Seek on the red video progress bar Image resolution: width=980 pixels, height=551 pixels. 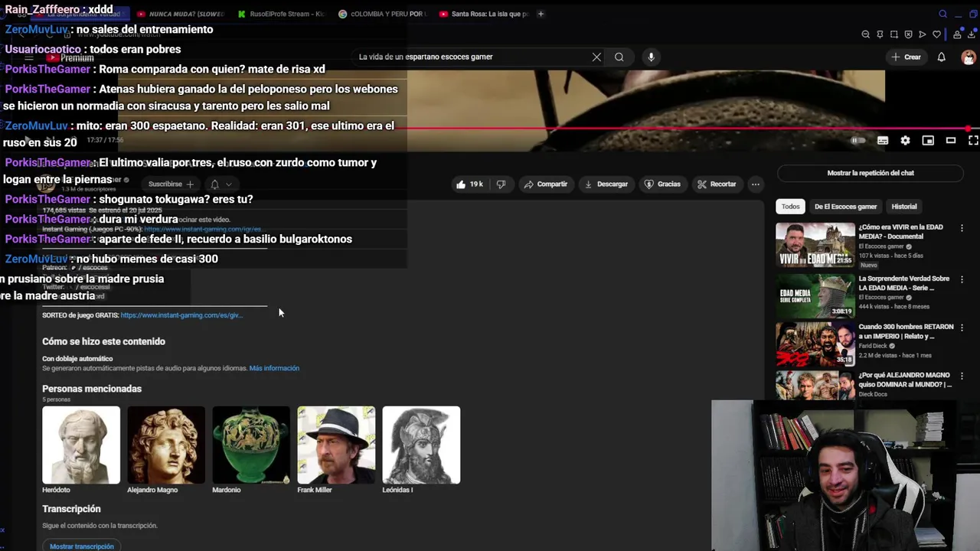[490, 129]
